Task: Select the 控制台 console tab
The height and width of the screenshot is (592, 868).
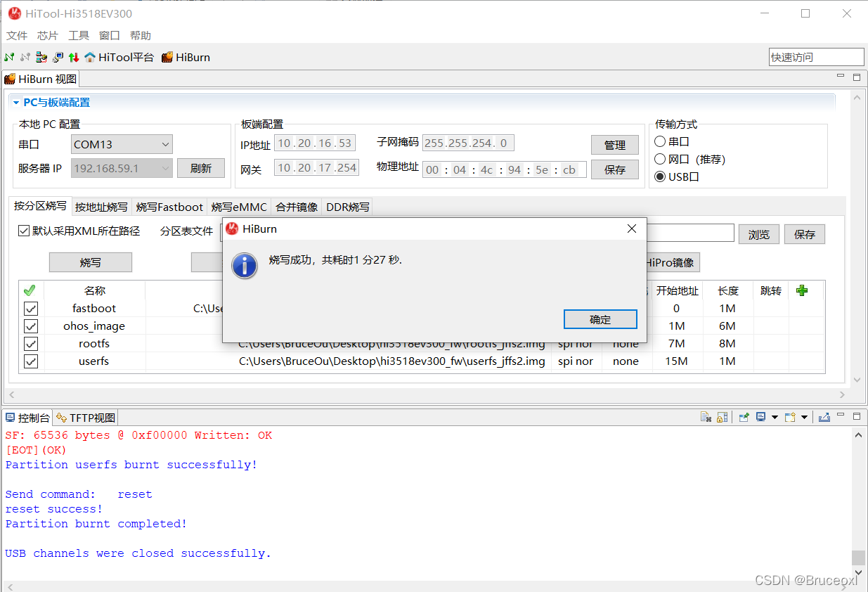Action: (x=28, y=418)
